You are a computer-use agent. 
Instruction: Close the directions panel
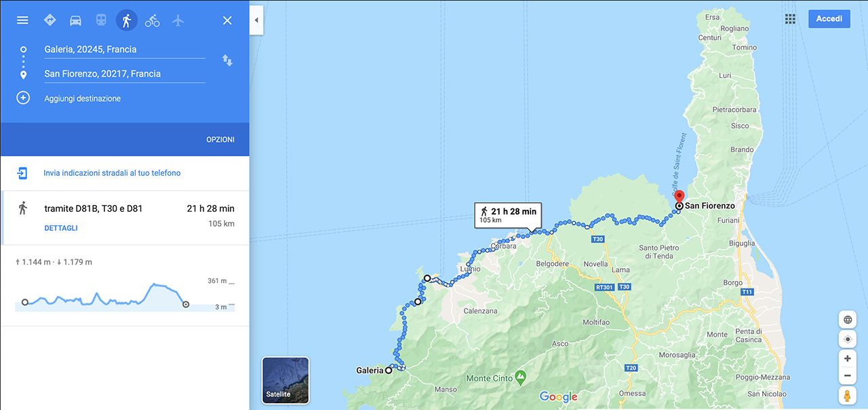click(x=227, y=20)
